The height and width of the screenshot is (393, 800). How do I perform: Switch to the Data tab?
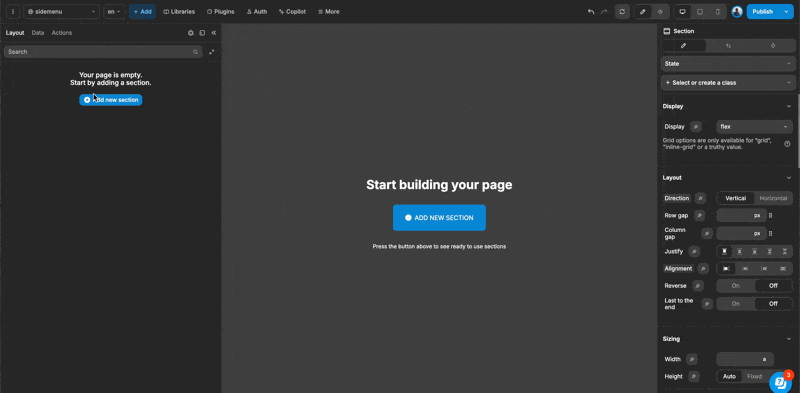point(38,33)
